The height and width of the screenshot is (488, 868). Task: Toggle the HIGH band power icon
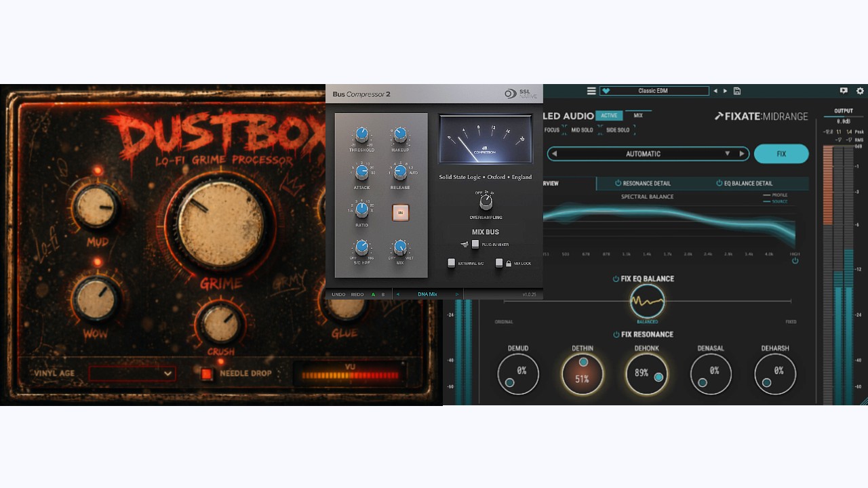pyautogui.click(x=795, y=261)
